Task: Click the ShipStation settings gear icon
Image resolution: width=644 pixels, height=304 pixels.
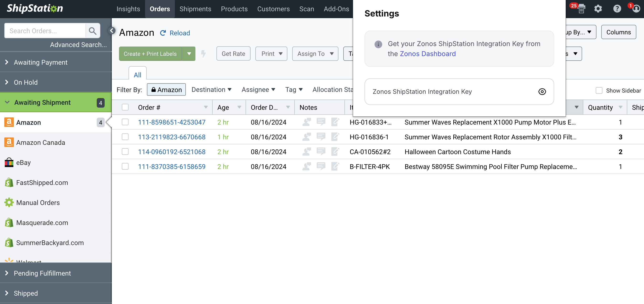Action: [x=598, y=9]
